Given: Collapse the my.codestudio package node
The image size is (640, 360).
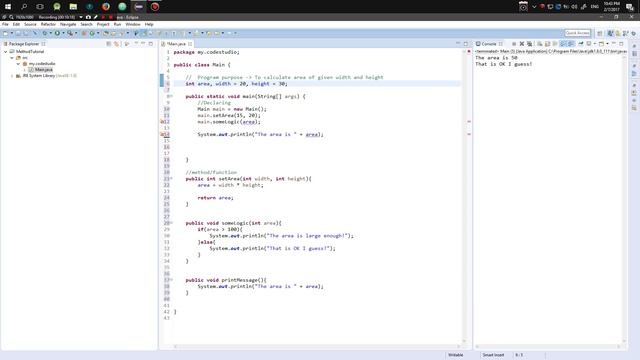Looking at the screenshot, I should point(18,64).
